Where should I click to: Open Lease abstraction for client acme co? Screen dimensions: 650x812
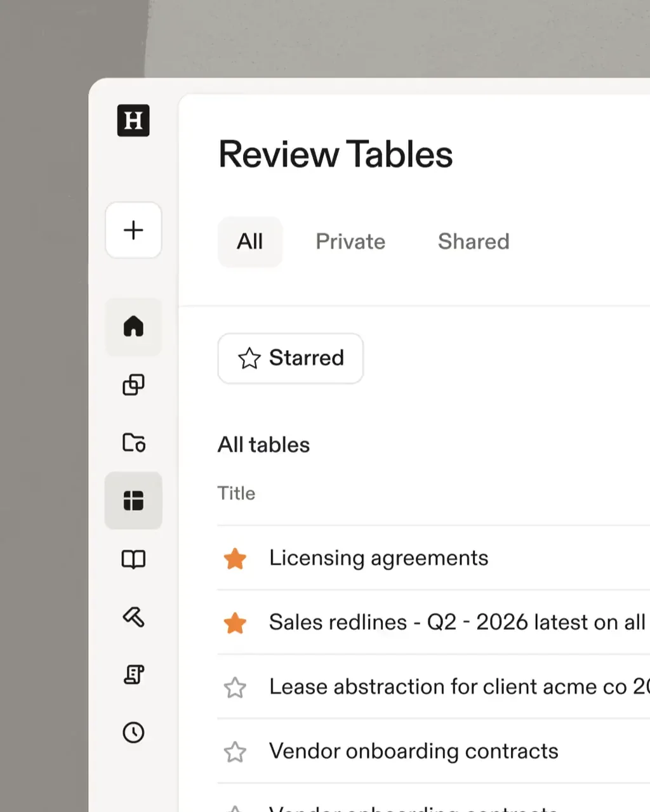click(460, 687)
